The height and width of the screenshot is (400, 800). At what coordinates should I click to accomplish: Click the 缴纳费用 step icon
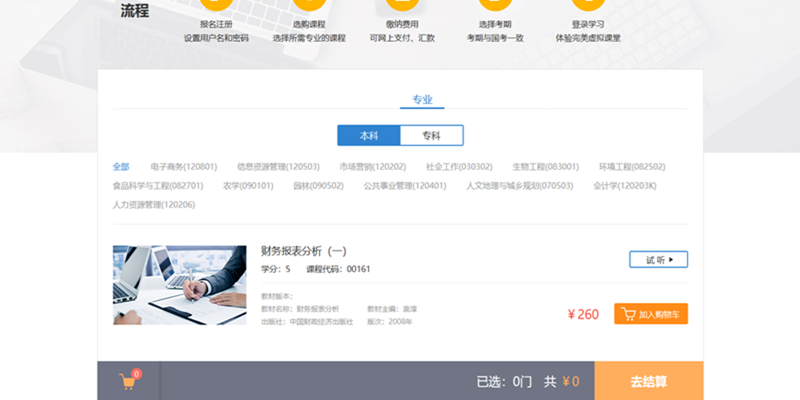(402, 5)
